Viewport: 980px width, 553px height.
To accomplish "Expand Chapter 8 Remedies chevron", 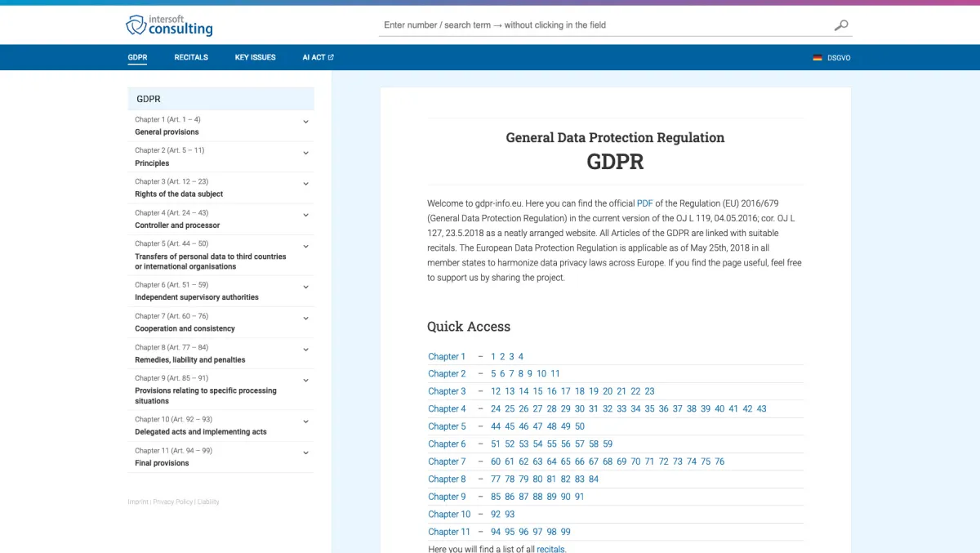I will (305, 350).
